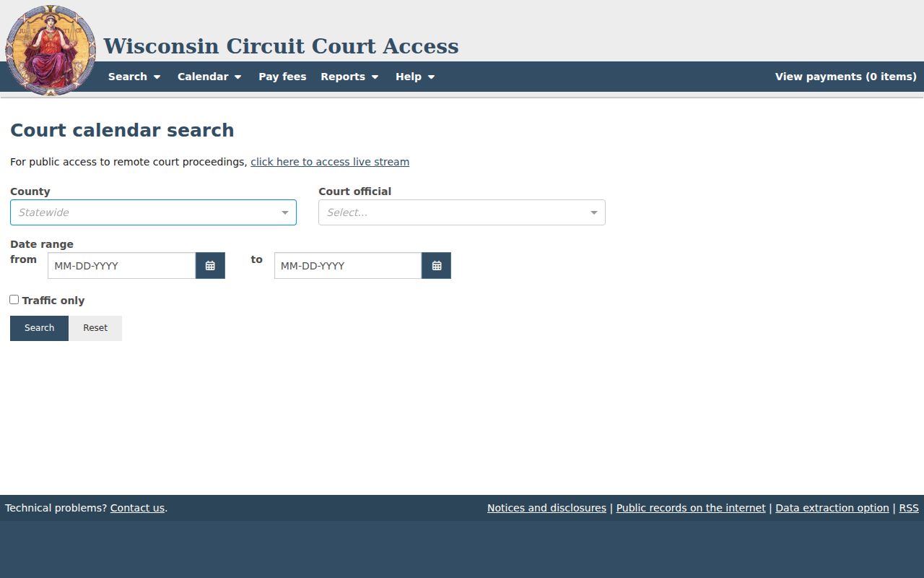Open the Pay fees page
This screenshot has height=578, width=924.
282,77
